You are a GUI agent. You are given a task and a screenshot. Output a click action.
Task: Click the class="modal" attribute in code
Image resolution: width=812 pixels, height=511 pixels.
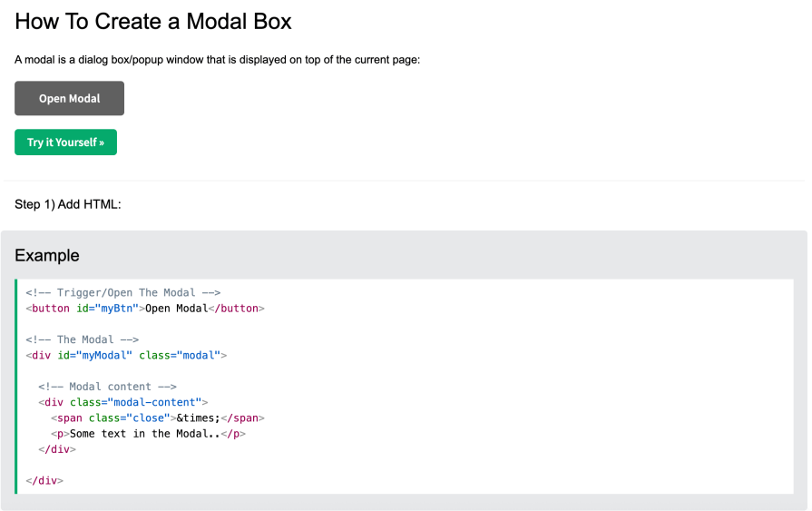tap(179, 355)
